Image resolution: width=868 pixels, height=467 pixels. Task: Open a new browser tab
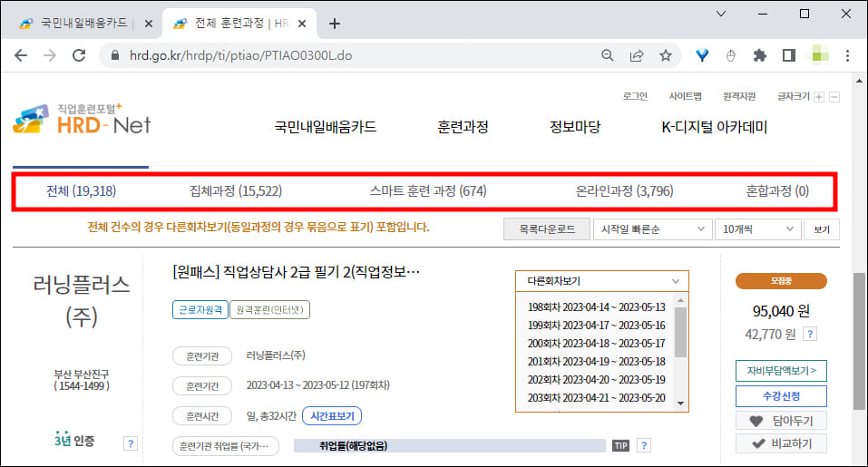(x=335, y=24)
